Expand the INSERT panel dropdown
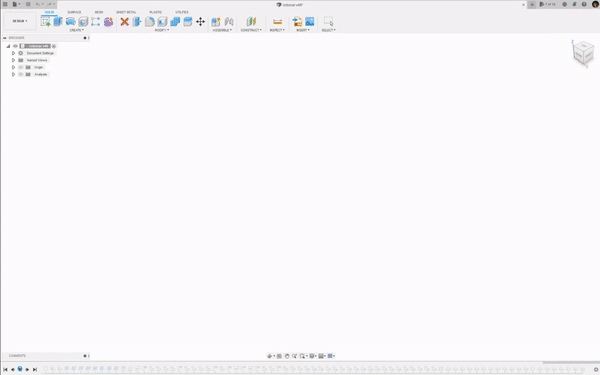600x375 pixels. (303, 30)
